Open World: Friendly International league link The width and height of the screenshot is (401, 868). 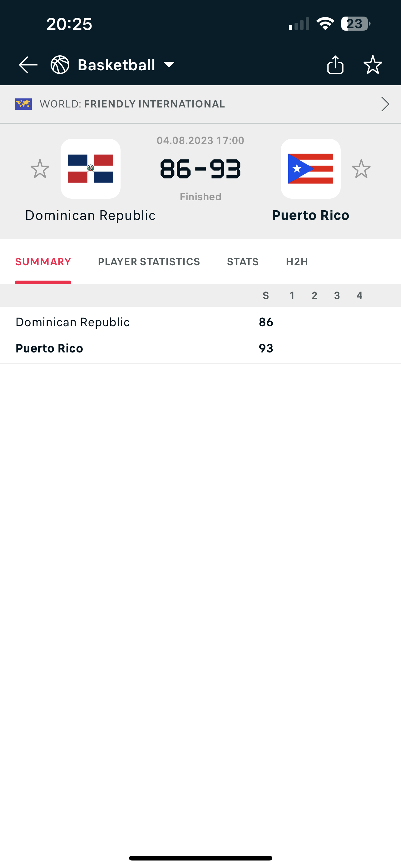click(132, 104)
